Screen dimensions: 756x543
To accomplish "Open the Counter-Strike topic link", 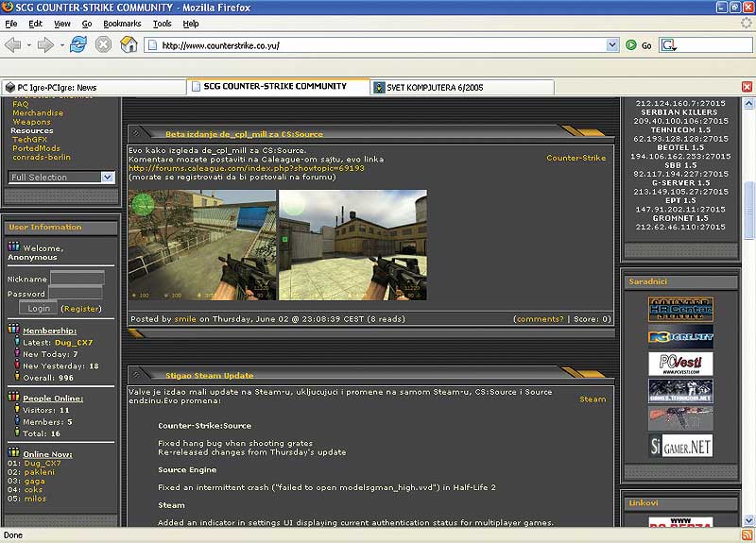I will [x=576, y=158].
